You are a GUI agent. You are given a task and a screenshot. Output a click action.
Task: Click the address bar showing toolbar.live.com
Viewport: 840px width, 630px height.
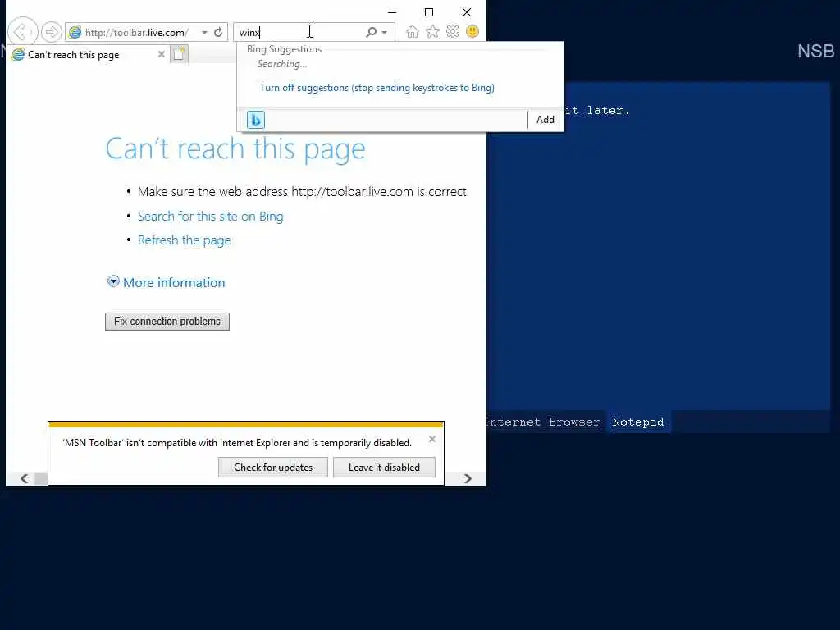(x=136, y=32)
